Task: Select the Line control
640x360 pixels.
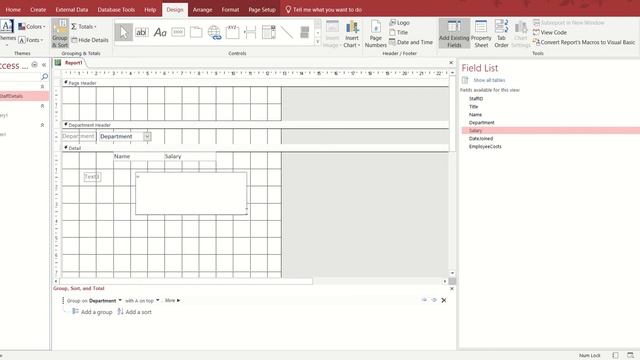Action: coord(287,32)
